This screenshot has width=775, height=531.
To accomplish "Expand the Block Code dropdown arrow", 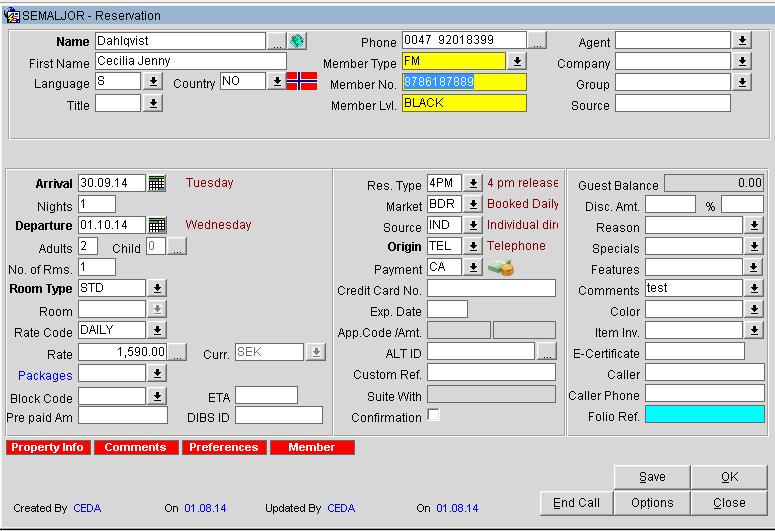I will (157, 396).
